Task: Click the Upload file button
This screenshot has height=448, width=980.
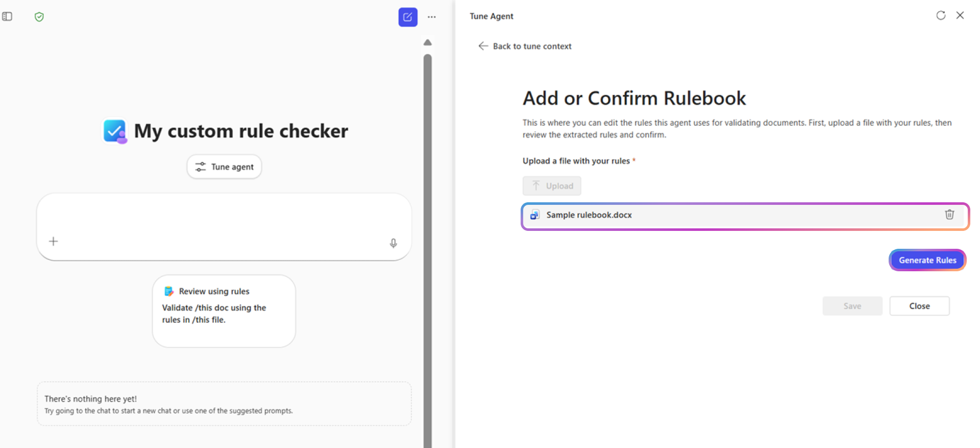Action: click(x=552, y=186)
